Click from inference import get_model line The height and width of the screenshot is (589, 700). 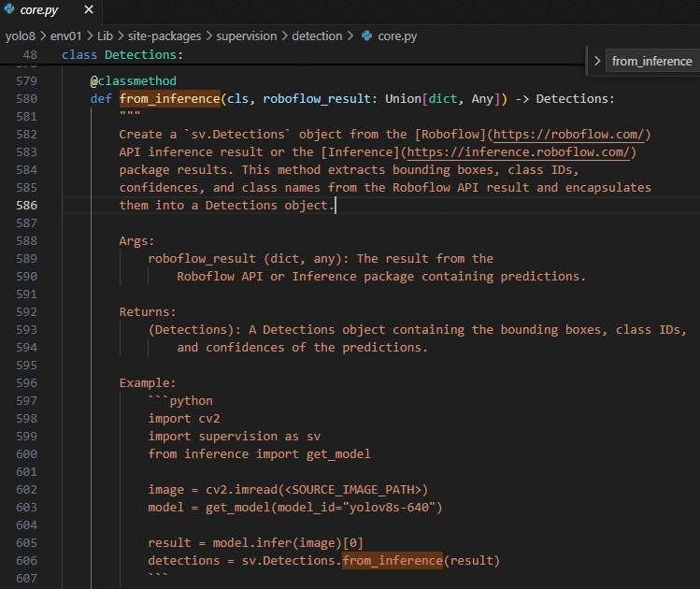coord(260,454)
